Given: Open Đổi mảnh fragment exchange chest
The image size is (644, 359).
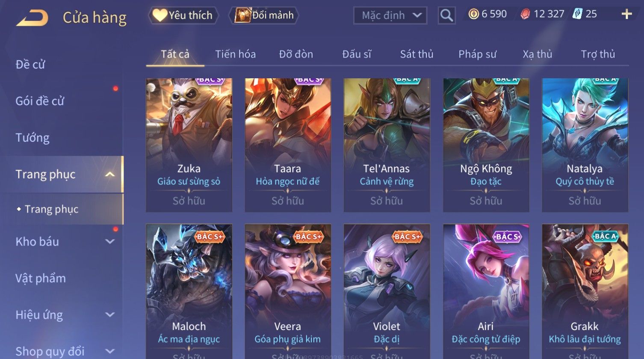Looking at the screenshot, I should click(264, 15).
